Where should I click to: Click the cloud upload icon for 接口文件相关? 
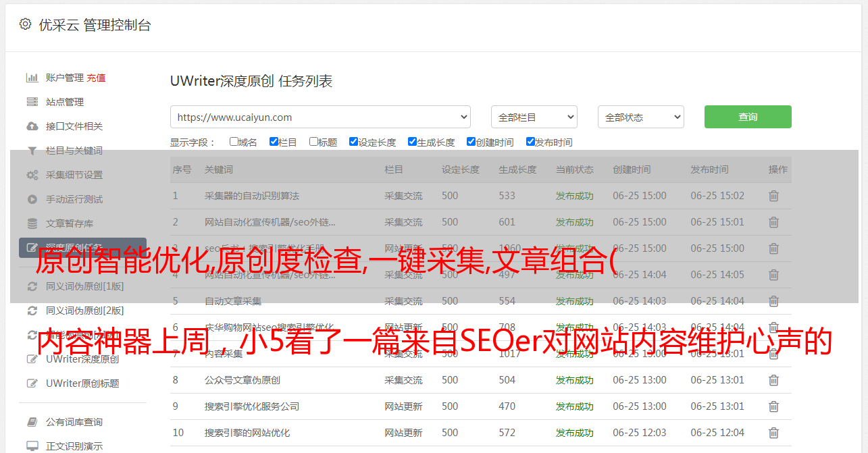point(32,126)
